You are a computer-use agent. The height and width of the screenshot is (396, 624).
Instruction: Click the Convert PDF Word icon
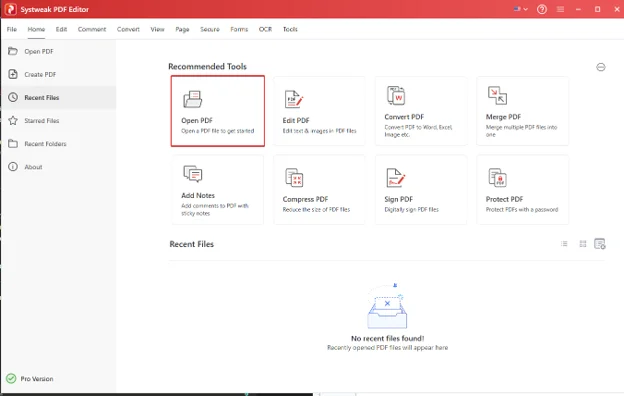[396, 96]
